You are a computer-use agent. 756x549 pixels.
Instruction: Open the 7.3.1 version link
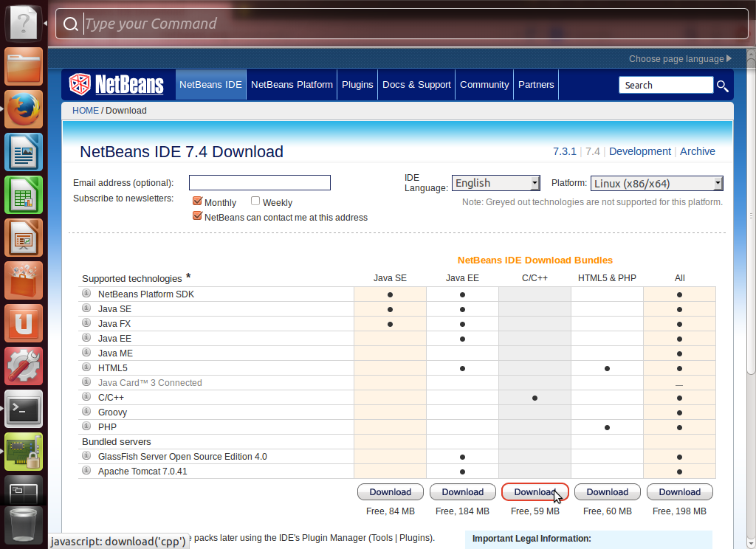565,151
